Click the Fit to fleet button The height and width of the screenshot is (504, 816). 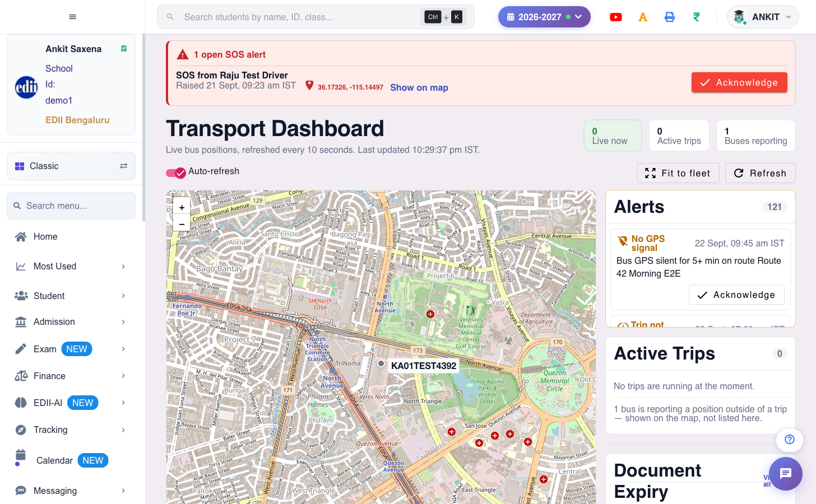pos(678,173)
